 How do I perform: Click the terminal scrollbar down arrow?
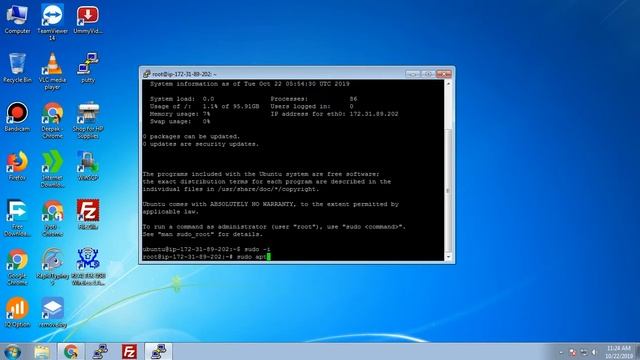pos(448,257)
